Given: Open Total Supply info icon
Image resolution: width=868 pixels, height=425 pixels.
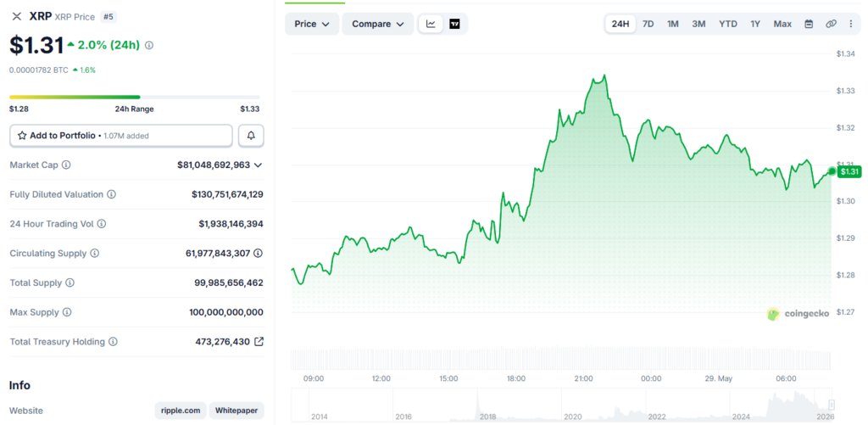Looking at the screenshot, I should coord(70,282).
